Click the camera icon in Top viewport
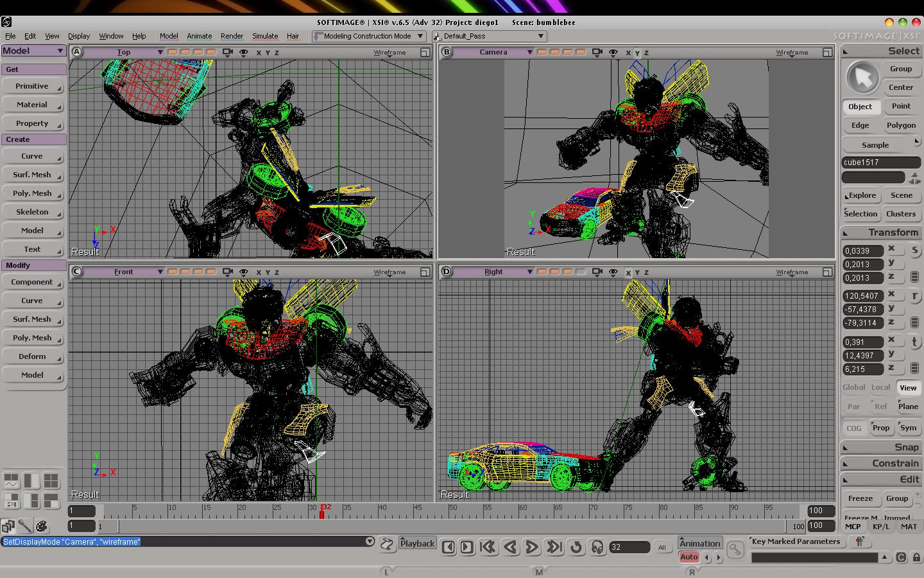924x578 pixels. pyautogui.click(x=228, y=52)
